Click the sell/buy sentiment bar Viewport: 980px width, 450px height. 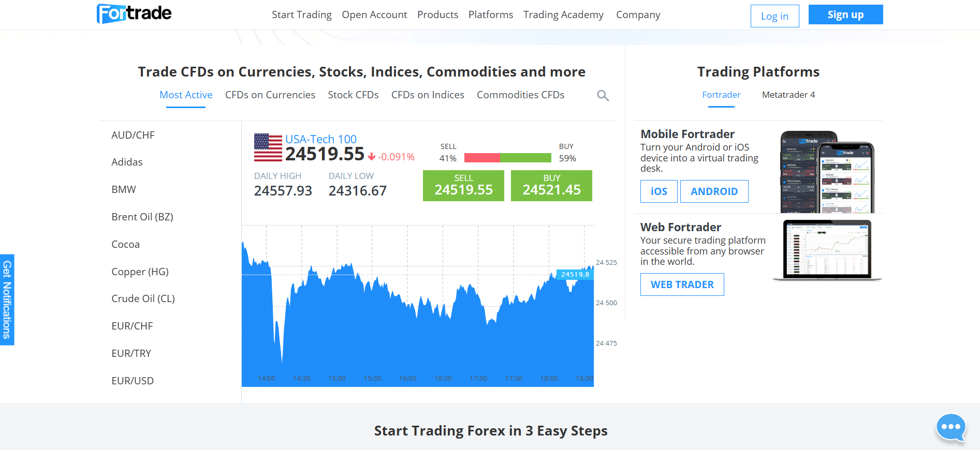tap(508, 158)
